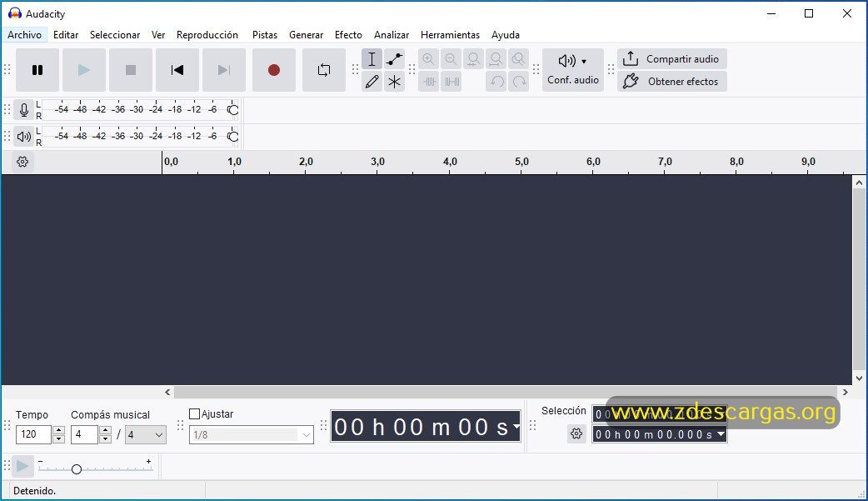Open Seleccionar menu

coord(115,34)
